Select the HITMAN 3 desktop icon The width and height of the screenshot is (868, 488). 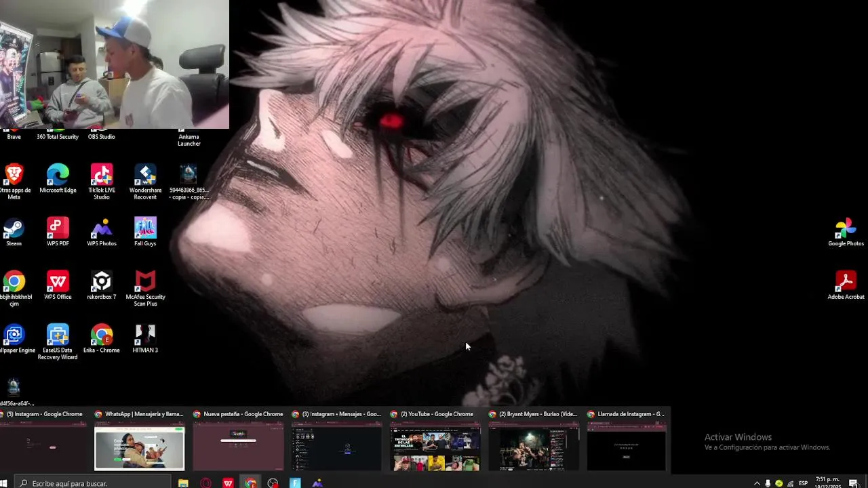(x=145, y=339)
